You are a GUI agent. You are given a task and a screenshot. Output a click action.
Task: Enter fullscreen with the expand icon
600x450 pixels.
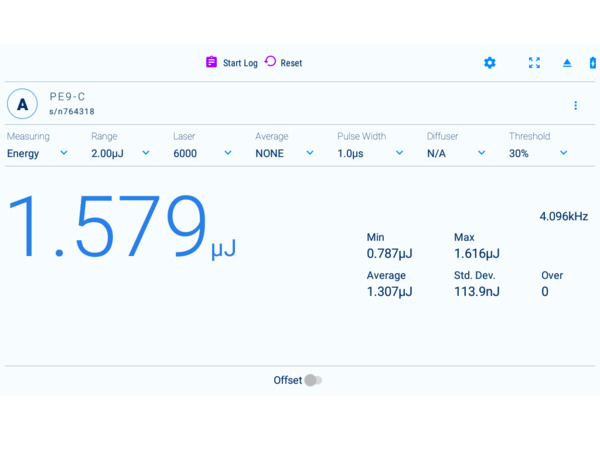[534, 63]
